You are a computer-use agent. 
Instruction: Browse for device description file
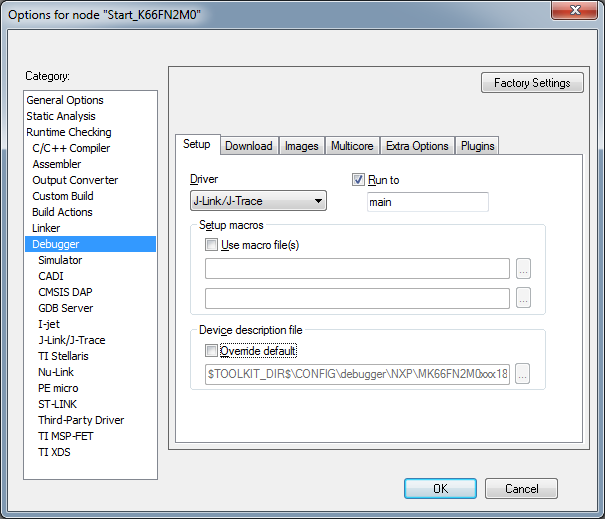click(x=523, y=374)
